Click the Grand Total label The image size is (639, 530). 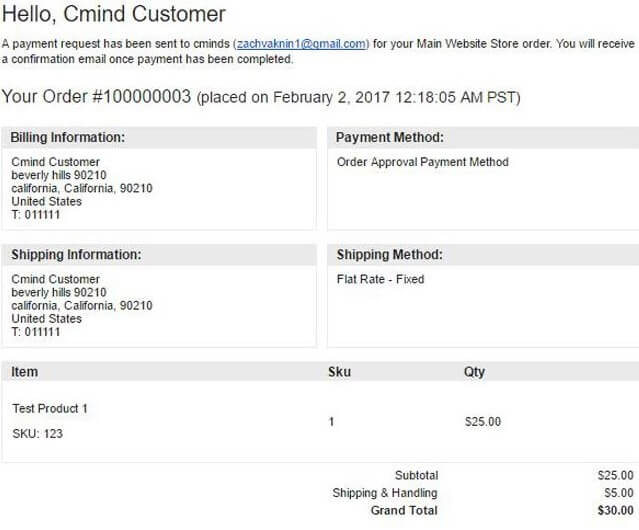(x=403, y=511)
